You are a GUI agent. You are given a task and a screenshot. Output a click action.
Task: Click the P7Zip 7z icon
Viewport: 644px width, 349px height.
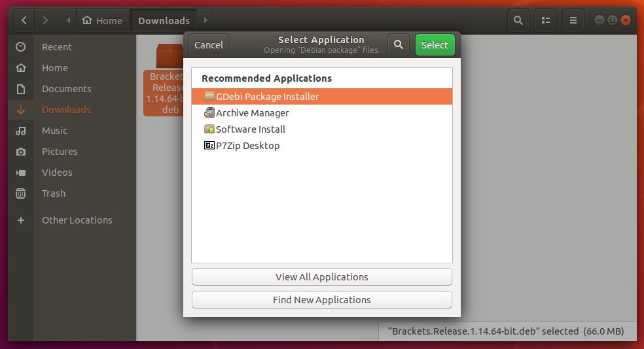pyautogui.click(x=209, y=145)
